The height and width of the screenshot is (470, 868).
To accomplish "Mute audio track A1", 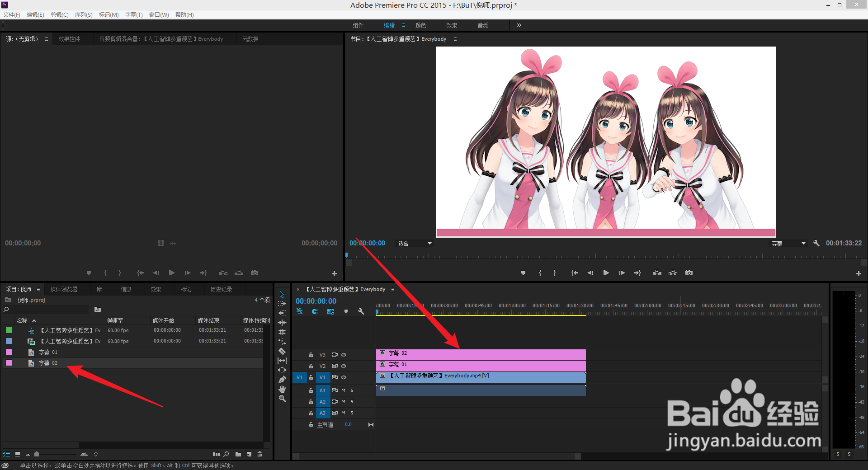I will (x=344, y=390).
